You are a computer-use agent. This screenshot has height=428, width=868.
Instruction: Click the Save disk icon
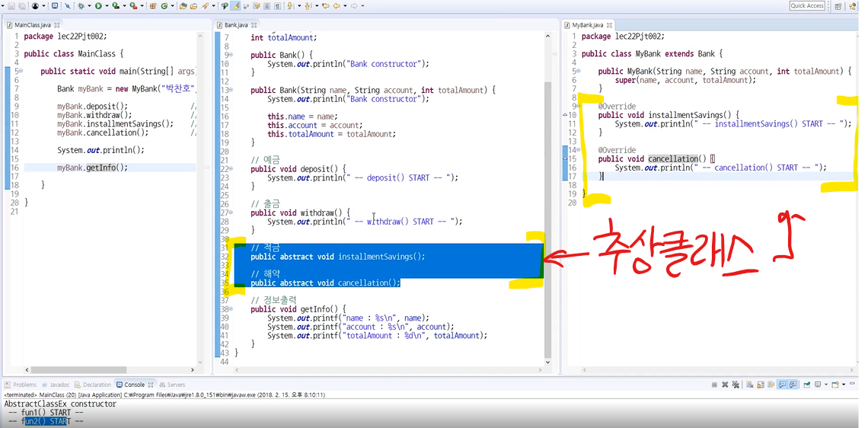(x=11, y=6)
